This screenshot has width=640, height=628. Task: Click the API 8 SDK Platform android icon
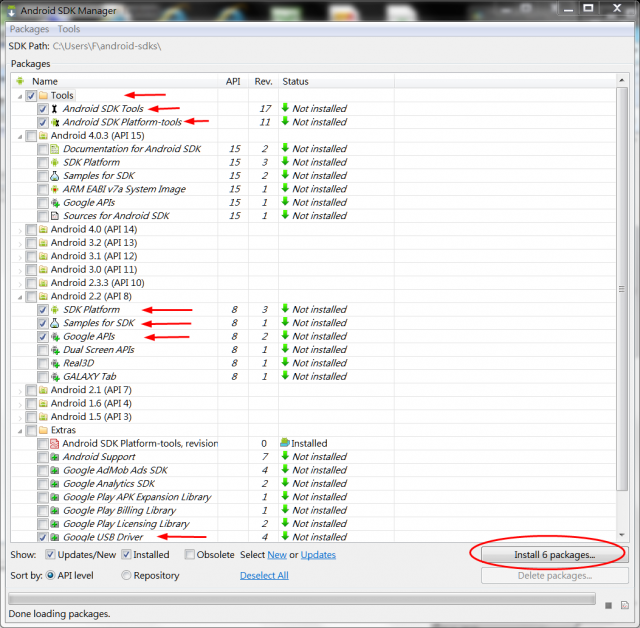click(55, 310)
